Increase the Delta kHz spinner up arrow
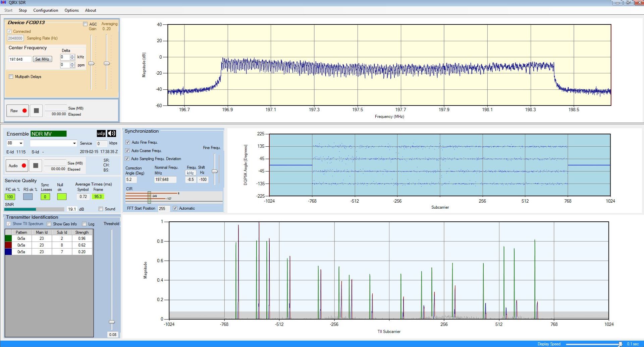The width and height of the screenshot is (644, 347). [x=72, y=56]
